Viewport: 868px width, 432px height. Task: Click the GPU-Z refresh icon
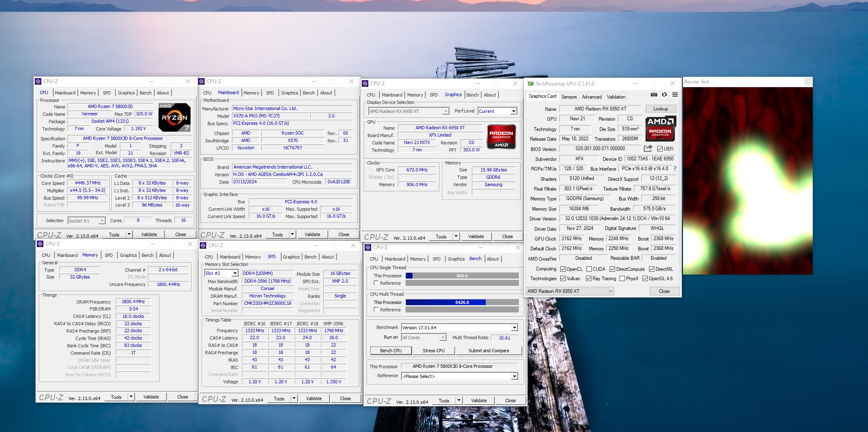point(664,94)
